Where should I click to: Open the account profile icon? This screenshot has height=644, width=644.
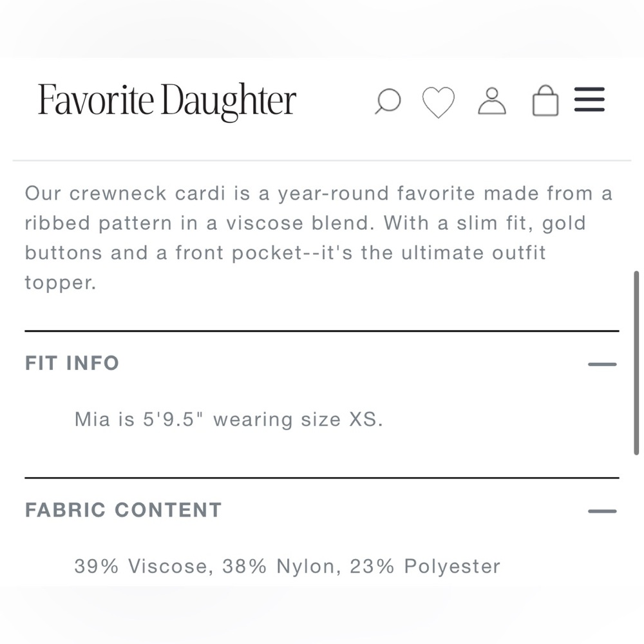click(492, 101)
